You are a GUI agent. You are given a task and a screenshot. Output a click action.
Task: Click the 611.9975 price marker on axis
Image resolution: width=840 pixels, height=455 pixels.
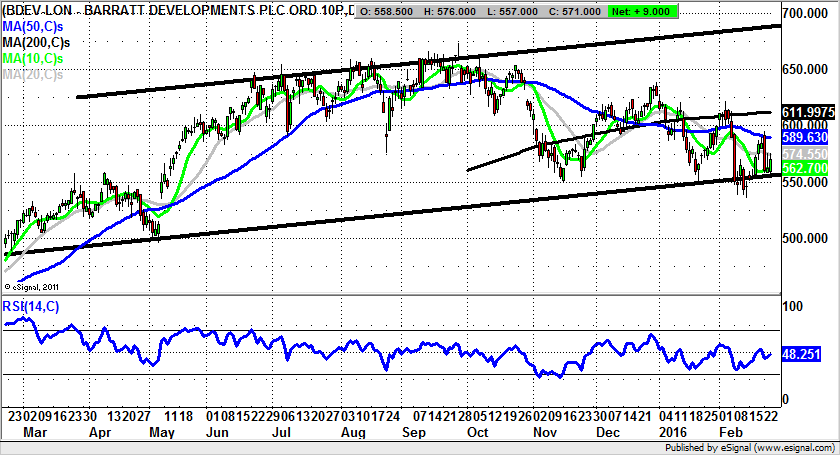(x=806, y=110)
